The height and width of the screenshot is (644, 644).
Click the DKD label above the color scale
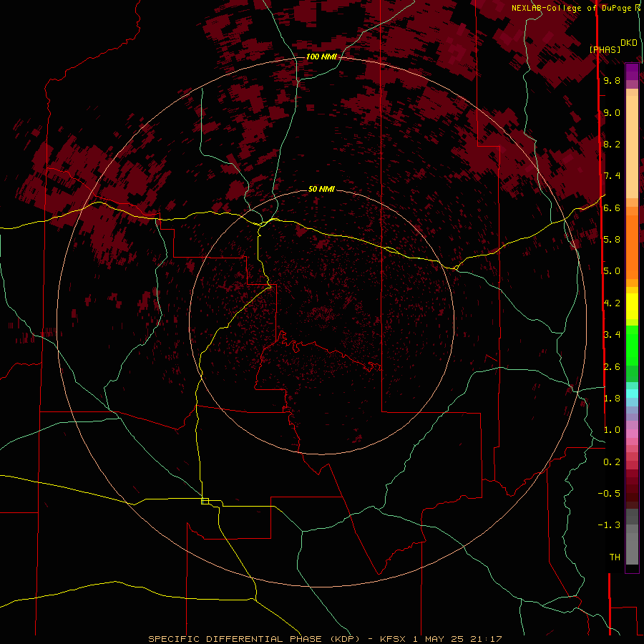tap(629, 43)
